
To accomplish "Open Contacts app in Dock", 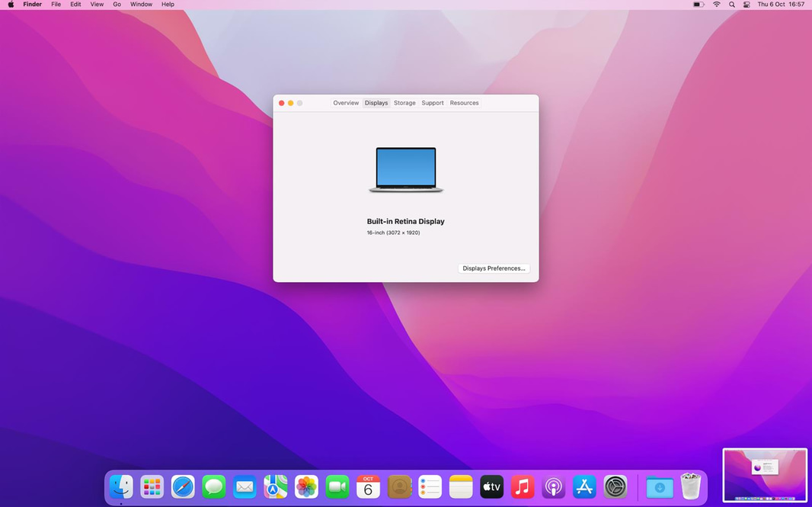I will coord(399,486).
